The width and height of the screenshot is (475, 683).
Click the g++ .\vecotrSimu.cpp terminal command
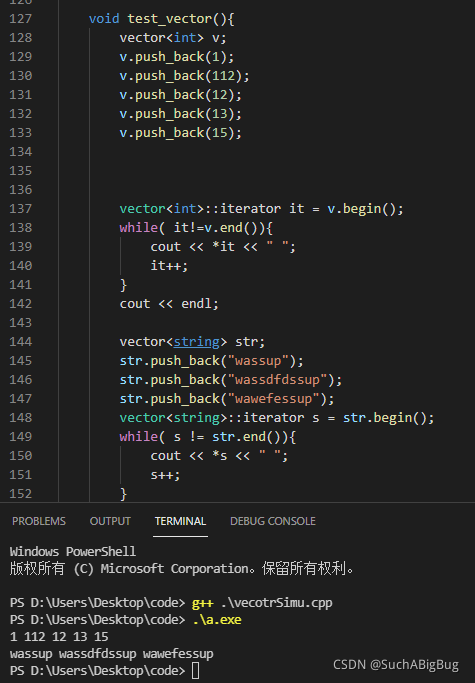coord(262,603)
